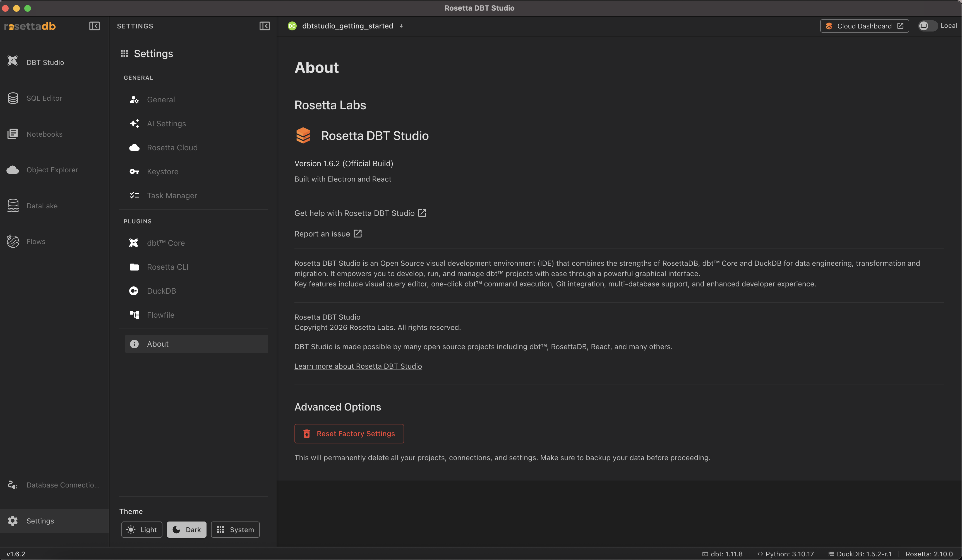This screenshot has height=560, width=962.
Task: Click the Python: 3.10.17 status entry
Action: point(786,554)
